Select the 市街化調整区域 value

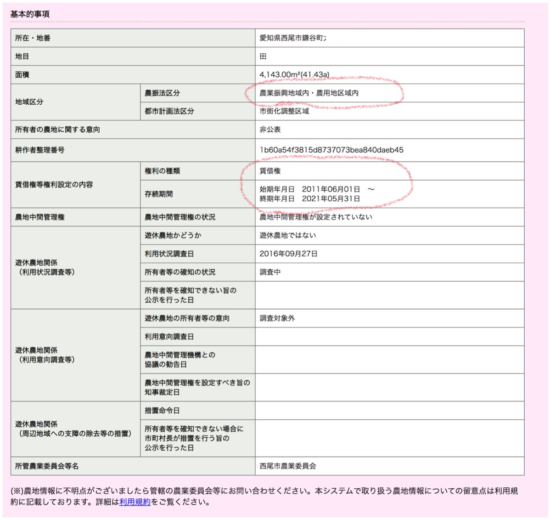coord(284,111)
